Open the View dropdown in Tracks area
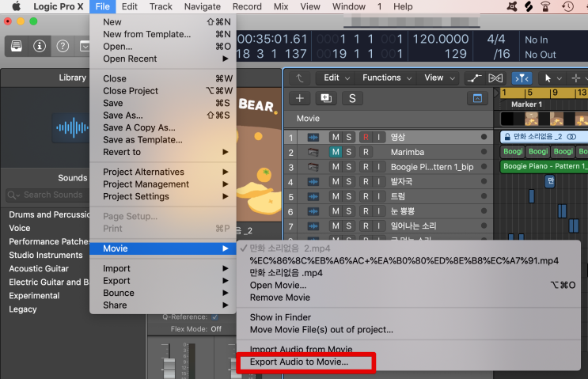Image resolution: width=588 pixels, height=379 pixels. (439, 78)
